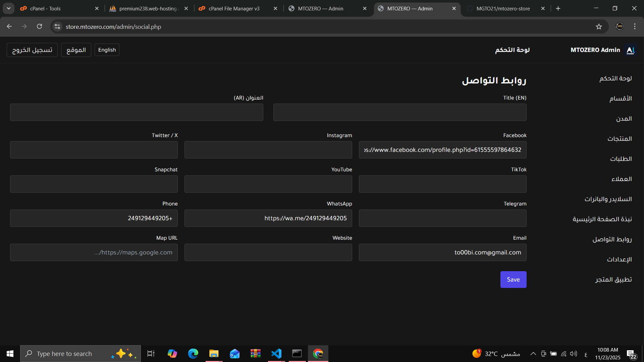Viewport: 644px width, 362px height.
Task: Switch to MGTO21/mtozero-store tab
Action: [x=503, y=8]
